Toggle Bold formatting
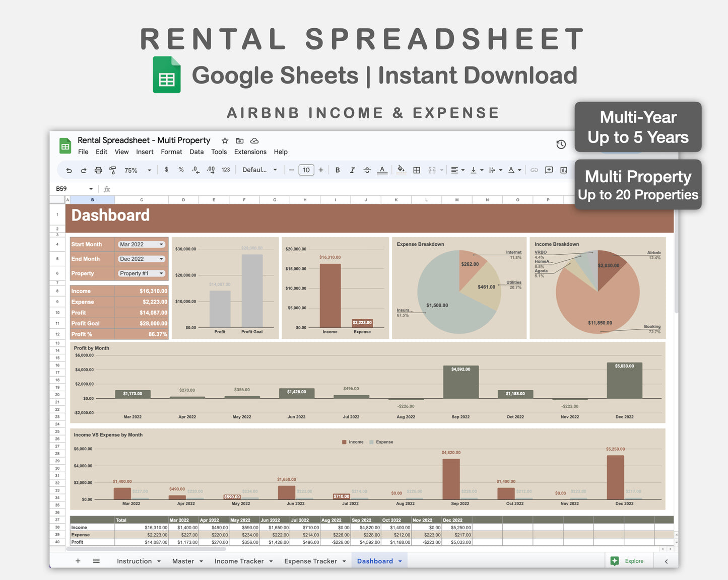 338,170
